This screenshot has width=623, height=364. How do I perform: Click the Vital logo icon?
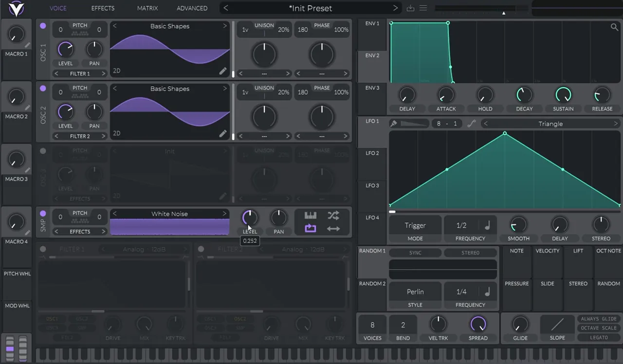point(17,8)
